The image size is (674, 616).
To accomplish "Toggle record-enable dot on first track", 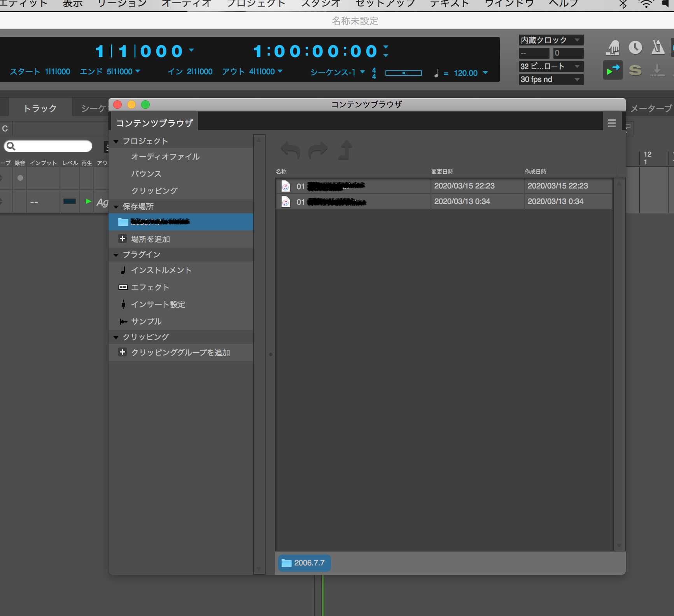I will (x=20, y=178).
